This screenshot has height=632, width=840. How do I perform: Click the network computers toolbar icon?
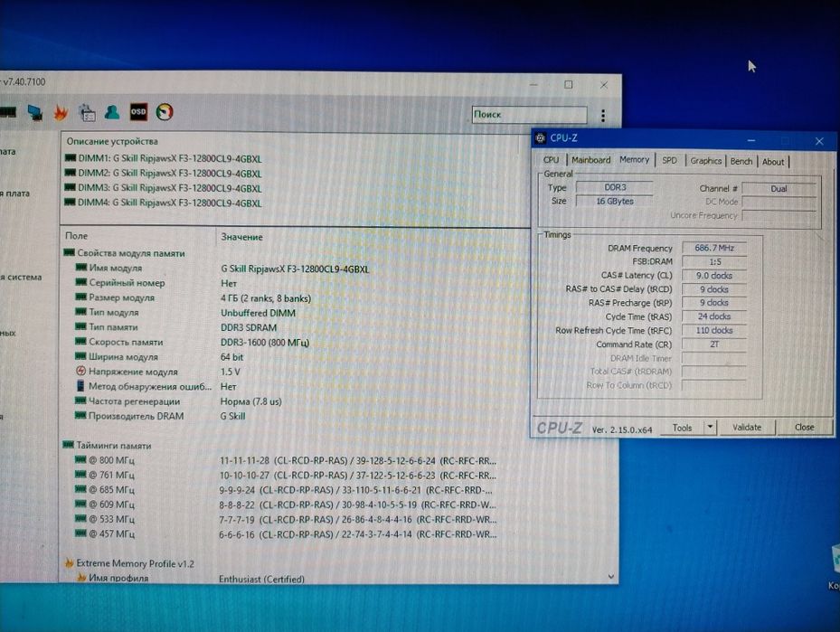point(35,112)
